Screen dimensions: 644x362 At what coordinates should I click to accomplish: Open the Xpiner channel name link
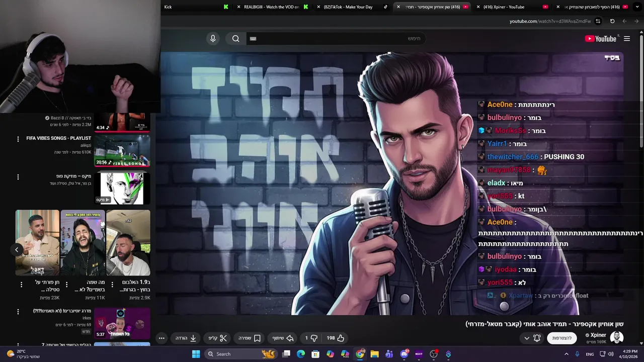(x=598, y=335)
